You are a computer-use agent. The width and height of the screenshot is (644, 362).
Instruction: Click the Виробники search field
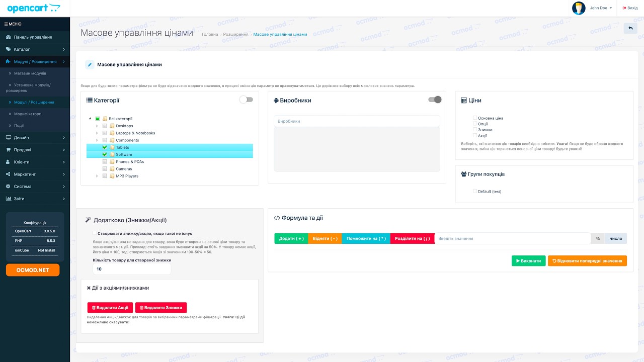(357, 121)
